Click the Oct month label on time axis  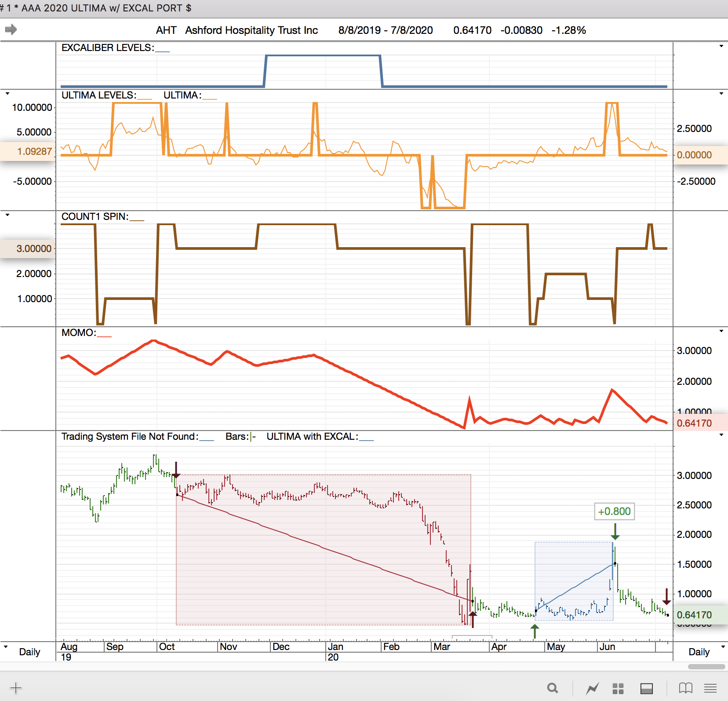(167, 646)
